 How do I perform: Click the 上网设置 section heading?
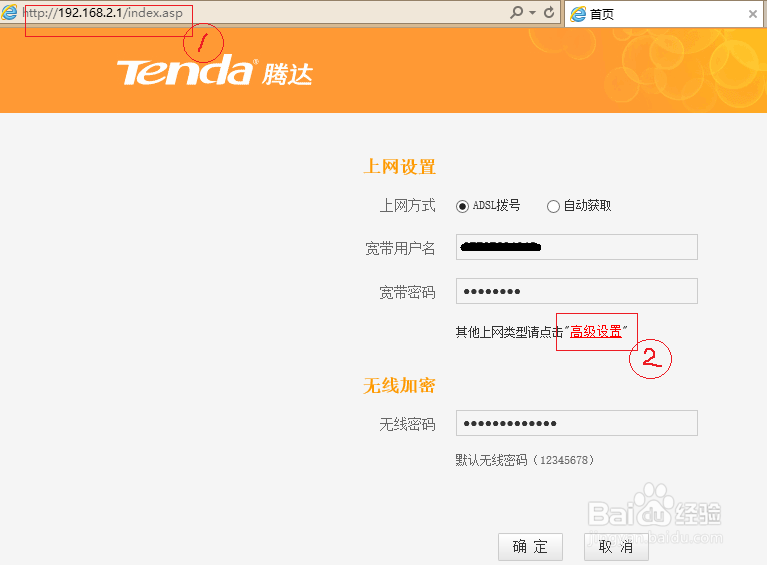[x=399, y=167]
